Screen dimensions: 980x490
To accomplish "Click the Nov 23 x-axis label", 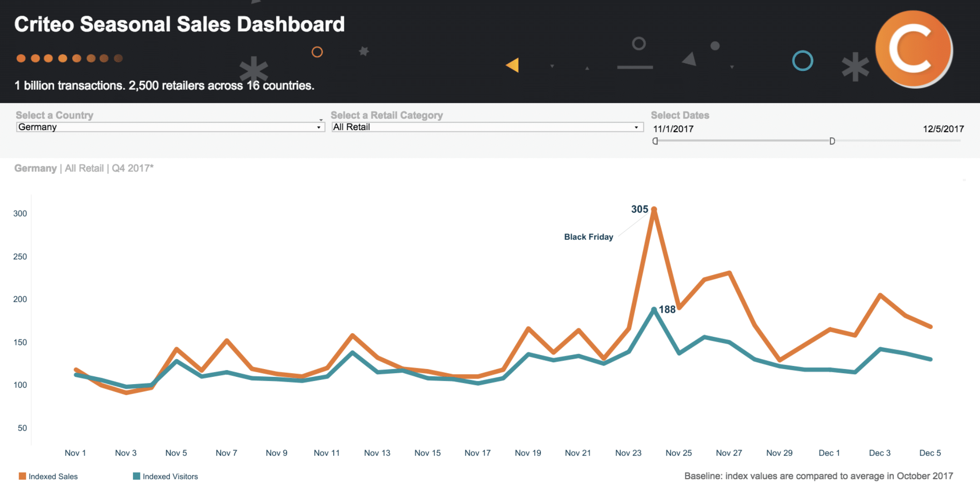I will pos(629,453).
